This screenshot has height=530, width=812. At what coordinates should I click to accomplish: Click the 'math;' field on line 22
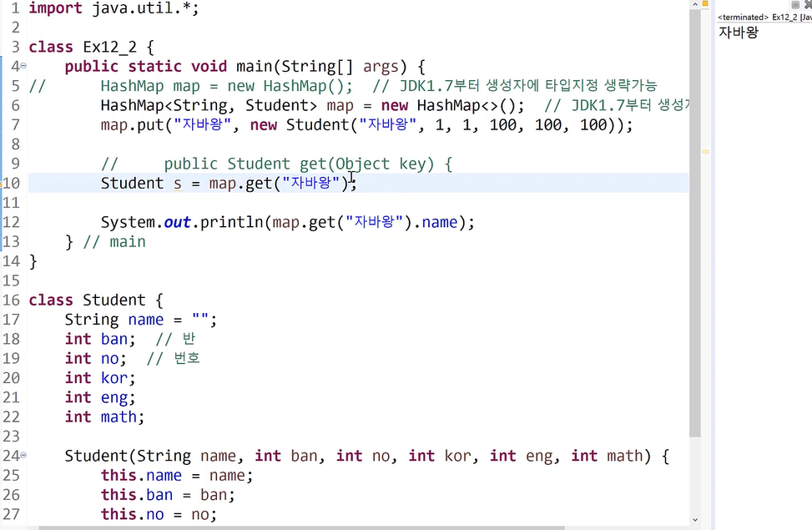click(123, 417)
